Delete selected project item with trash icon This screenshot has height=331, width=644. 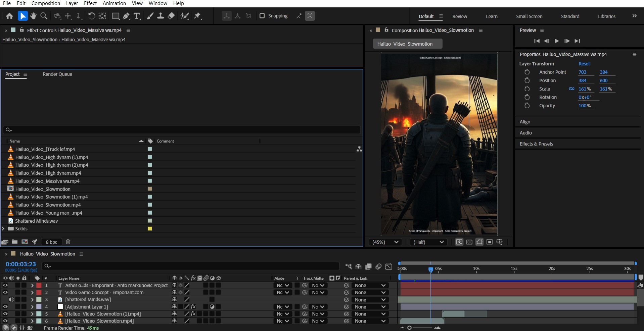68,242
